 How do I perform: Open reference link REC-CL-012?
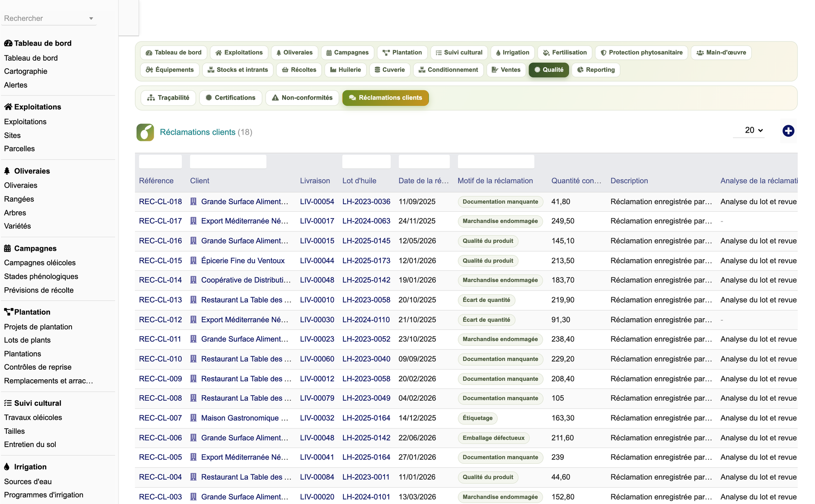pyautogui.click(x=160, y=319)
